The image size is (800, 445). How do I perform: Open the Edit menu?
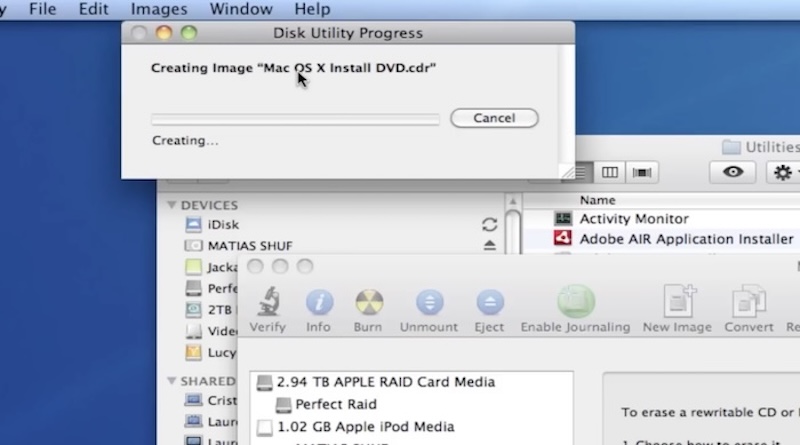(x=93, y=9)
